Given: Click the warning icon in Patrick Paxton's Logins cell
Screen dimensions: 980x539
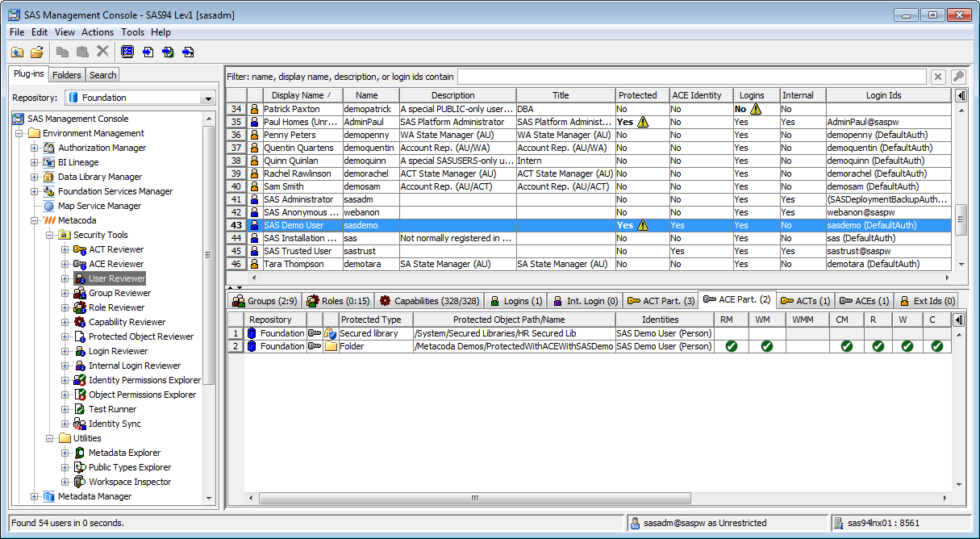Looking at the screenshot, I should pos(756,109).
